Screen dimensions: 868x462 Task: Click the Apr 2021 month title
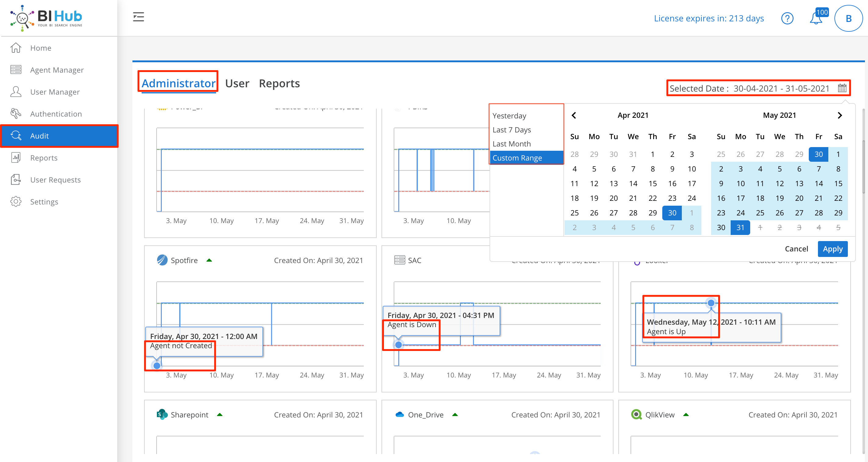[633, 115]
